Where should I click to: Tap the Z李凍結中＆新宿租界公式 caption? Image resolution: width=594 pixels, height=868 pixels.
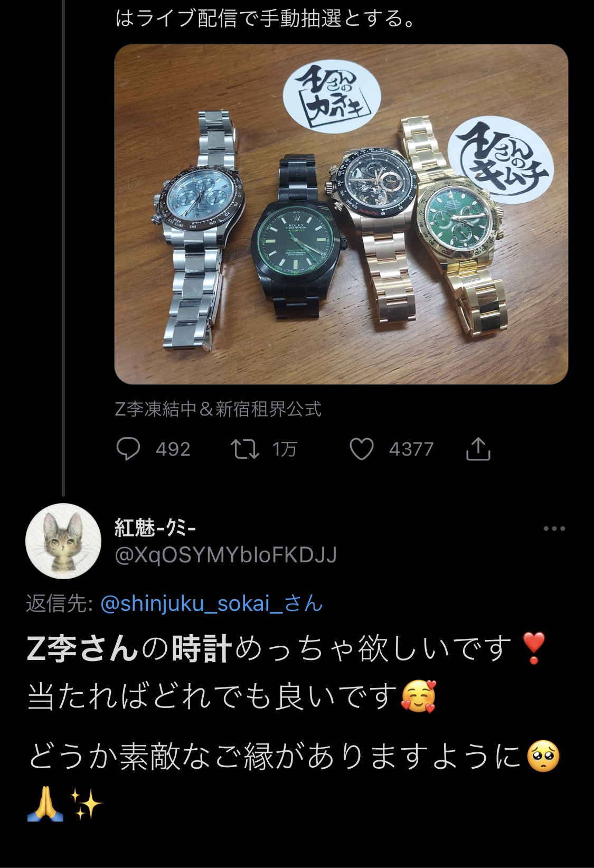coord(218,409)
